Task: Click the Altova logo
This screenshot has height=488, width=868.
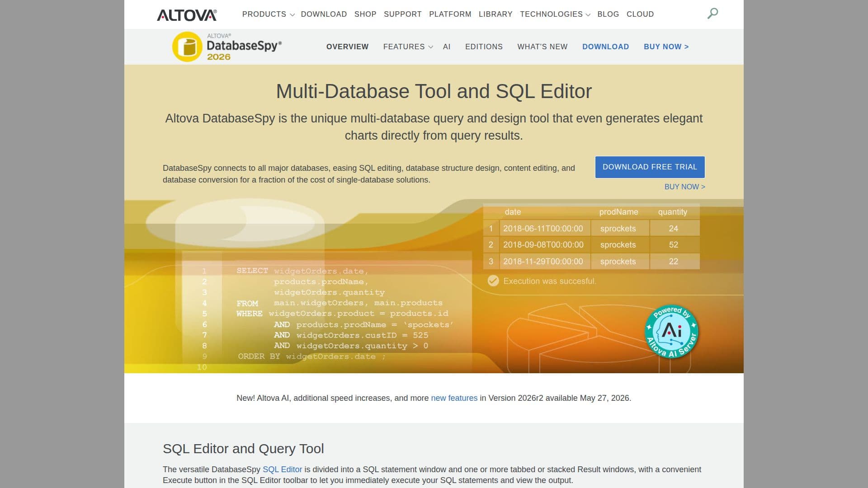Action: tap(187, 15)
